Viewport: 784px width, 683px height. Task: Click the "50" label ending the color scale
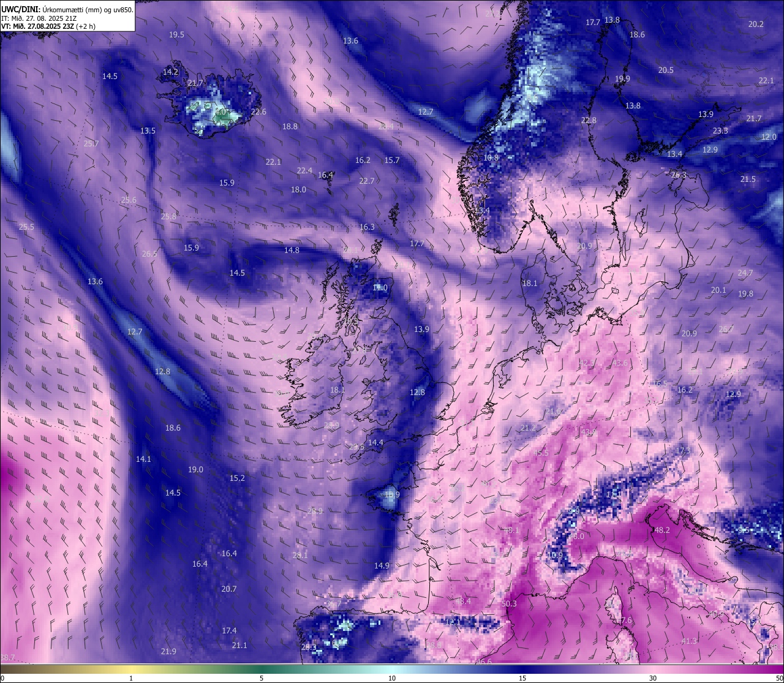(778, 678)
